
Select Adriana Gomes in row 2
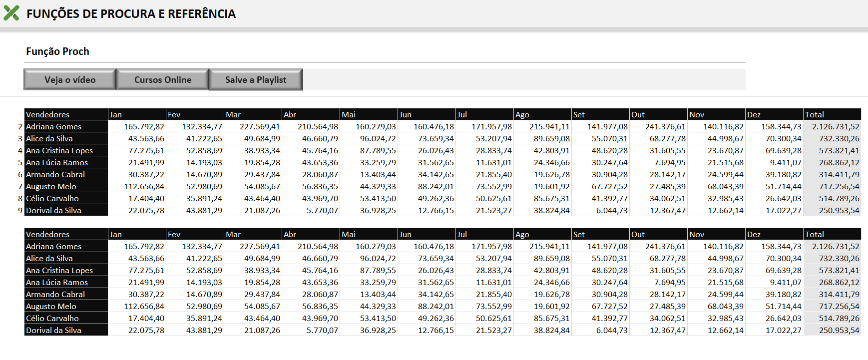[x=66, y=126]
